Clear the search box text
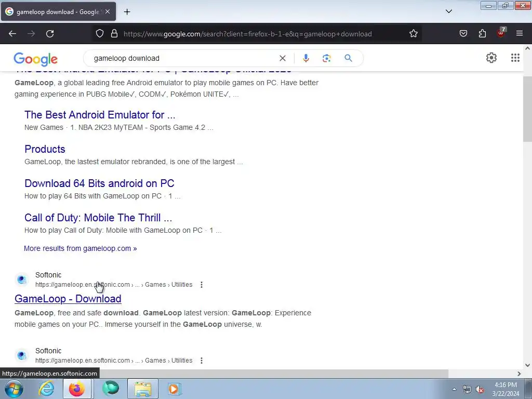532x399 pixels. click(282, 58)
